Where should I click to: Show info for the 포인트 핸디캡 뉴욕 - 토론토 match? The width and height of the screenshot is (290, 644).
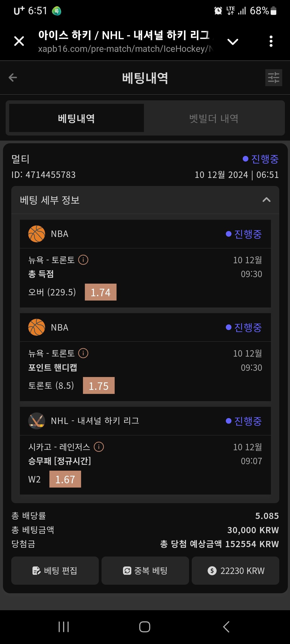(x=83, y=353)
